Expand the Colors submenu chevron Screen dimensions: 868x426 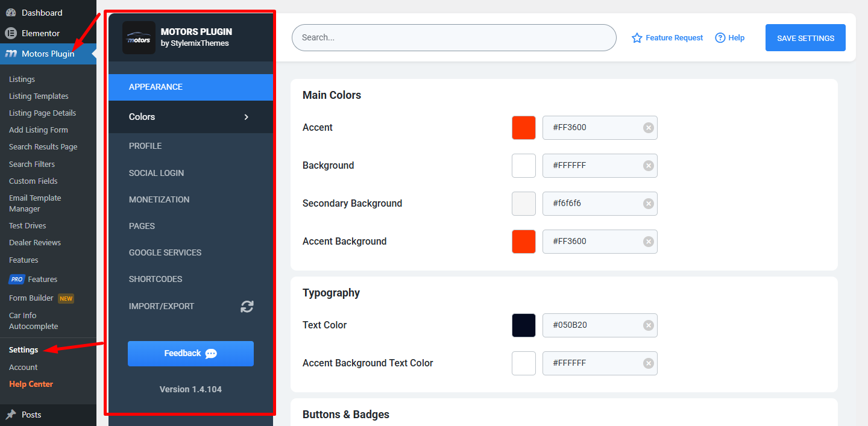tap(246, 117)
